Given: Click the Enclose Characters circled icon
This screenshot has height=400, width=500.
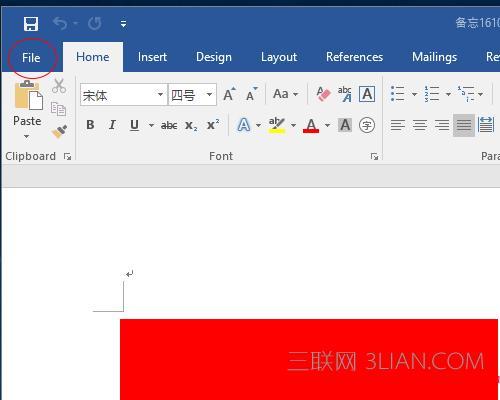Looking at the screenshot, I should coord(367,125).
